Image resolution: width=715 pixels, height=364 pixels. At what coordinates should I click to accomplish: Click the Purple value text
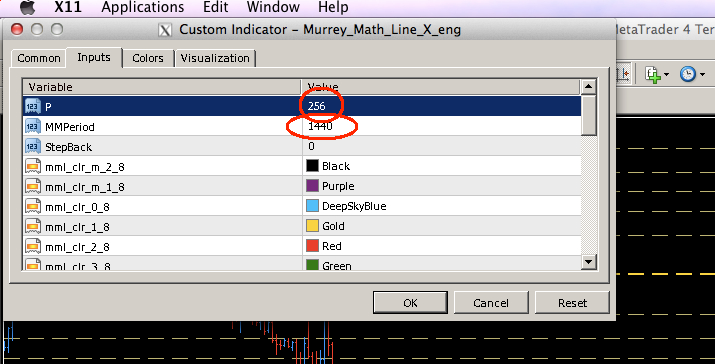(x=338, y=186)
